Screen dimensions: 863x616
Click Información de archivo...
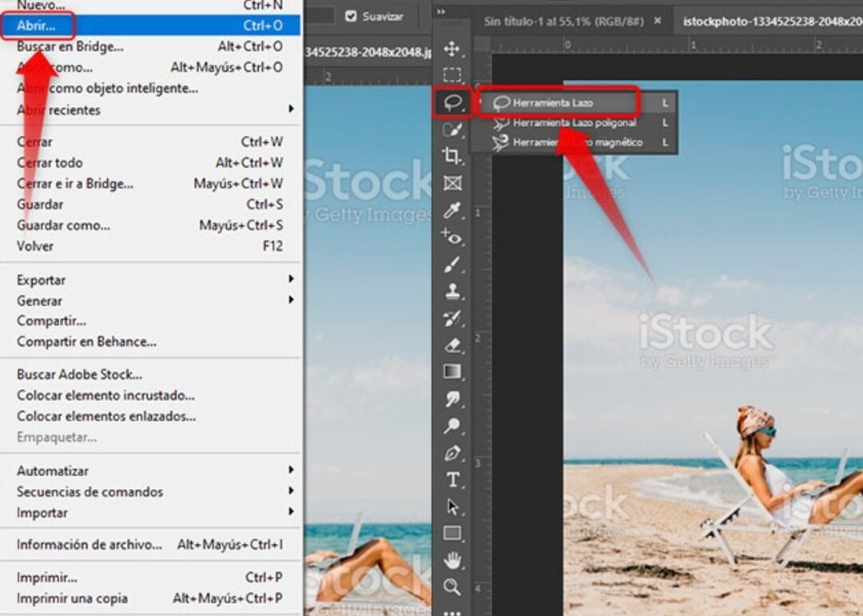150,545
